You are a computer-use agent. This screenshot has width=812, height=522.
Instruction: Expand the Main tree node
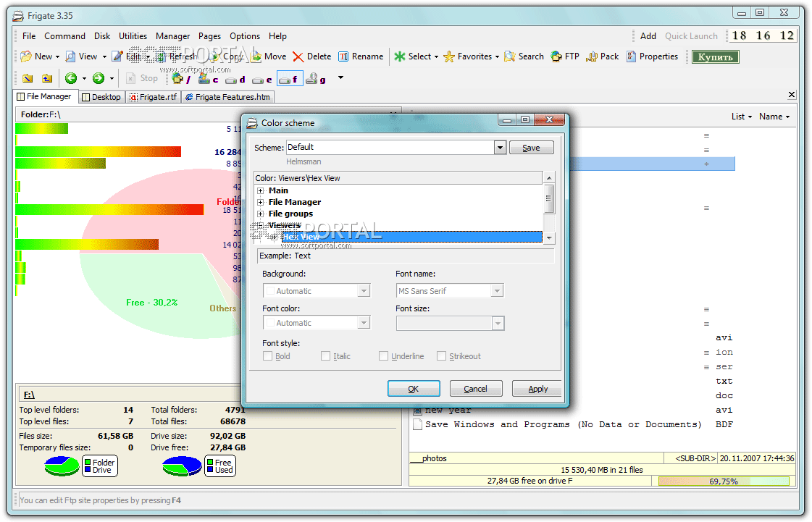261,190
